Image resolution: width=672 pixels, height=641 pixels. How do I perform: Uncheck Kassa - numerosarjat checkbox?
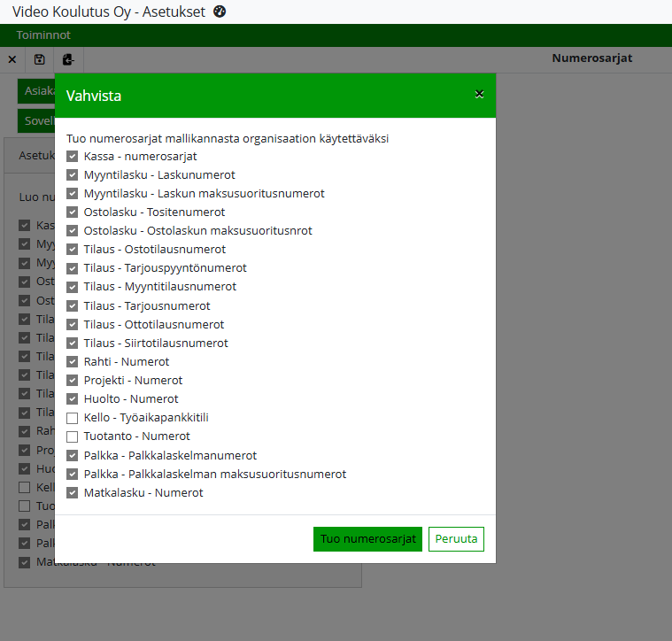pos(73,157)
